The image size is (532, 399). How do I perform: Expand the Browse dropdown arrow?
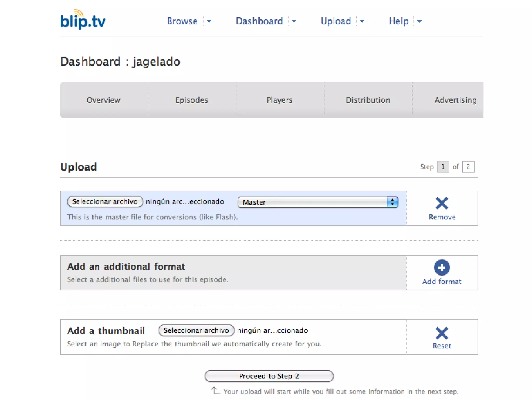click(209, 21)
